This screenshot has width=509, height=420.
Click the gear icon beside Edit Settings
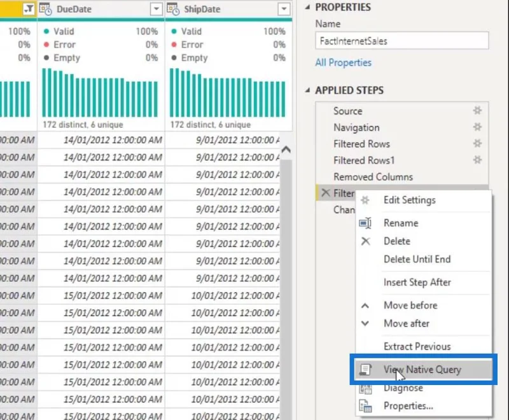click(365, 200)
